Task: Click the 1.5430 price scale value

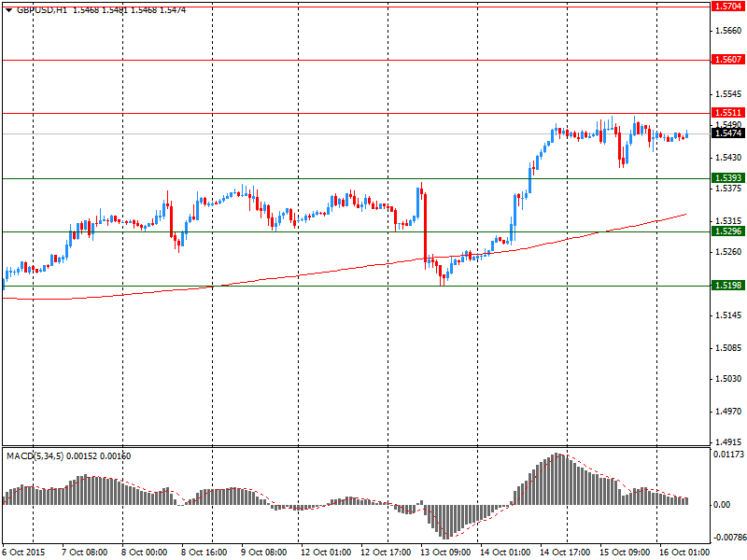Action: [729, 158]
